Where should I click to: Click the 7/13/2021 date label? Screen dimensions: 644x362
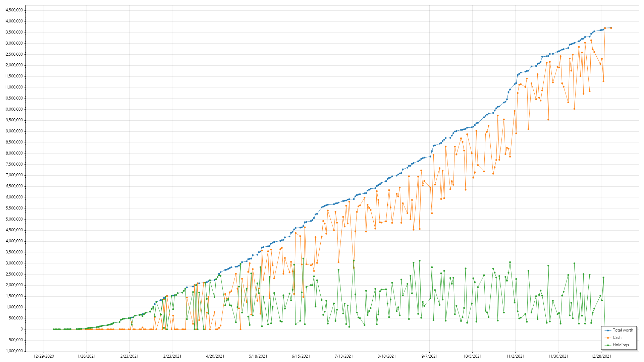344,356
